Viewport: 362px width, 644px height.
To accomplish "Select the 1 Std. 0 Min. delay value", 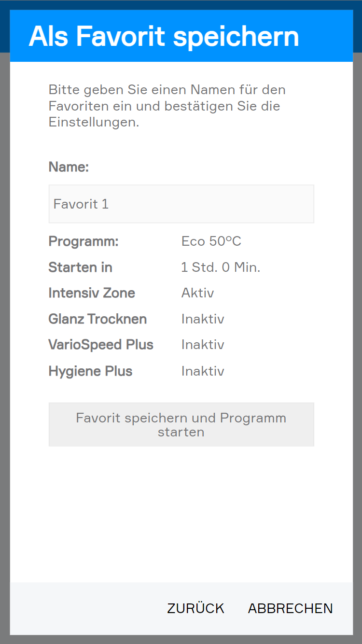I will click(x=221, y=267).
